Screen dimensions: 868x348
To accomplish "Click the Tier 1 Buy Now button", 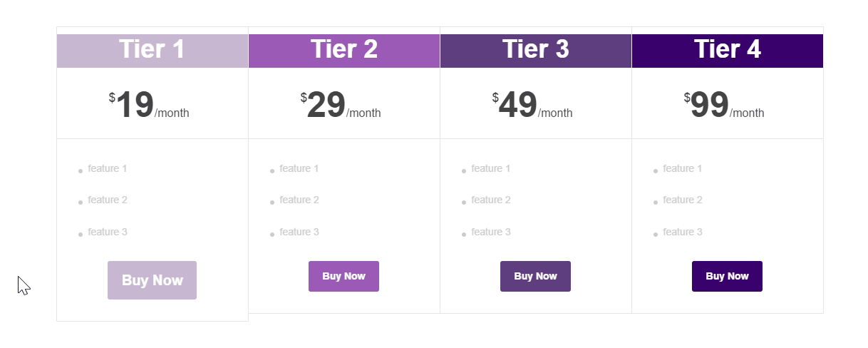I will click(x=152, y=280).
